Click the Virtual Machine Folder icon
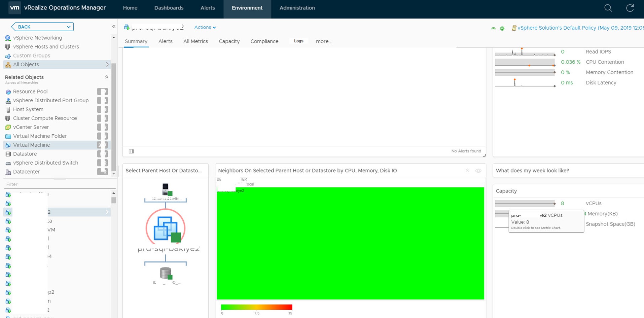Image resolution: width=644 pixels, height=318 pixels. (x=8, y=136)
